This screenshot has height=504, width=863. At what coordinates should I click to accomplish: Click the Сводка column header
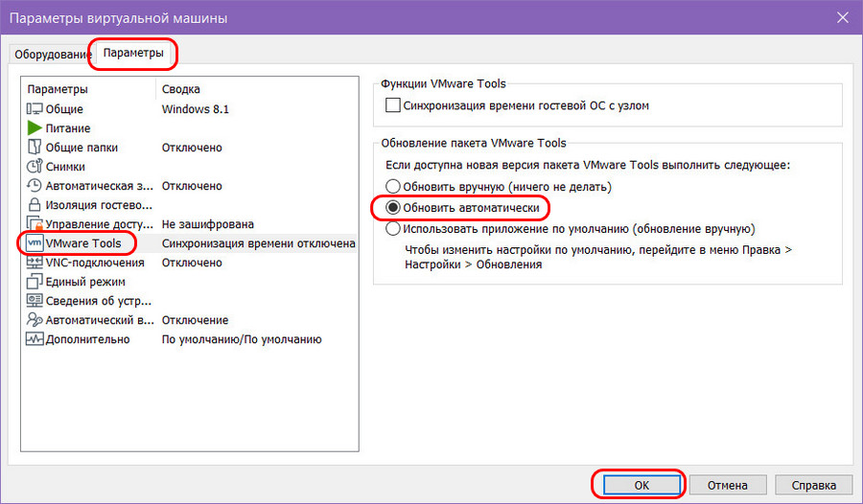tap(180, 89)
